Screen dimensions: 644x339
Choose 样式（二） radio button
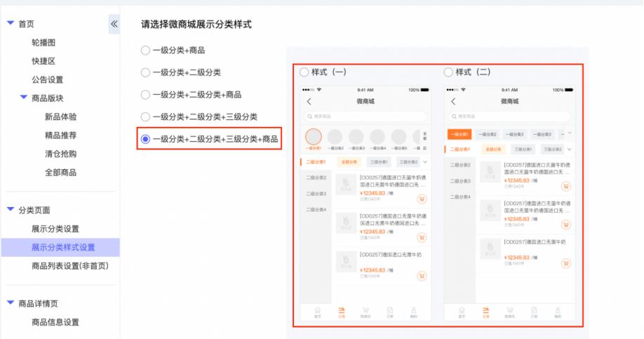click(448, 72)
